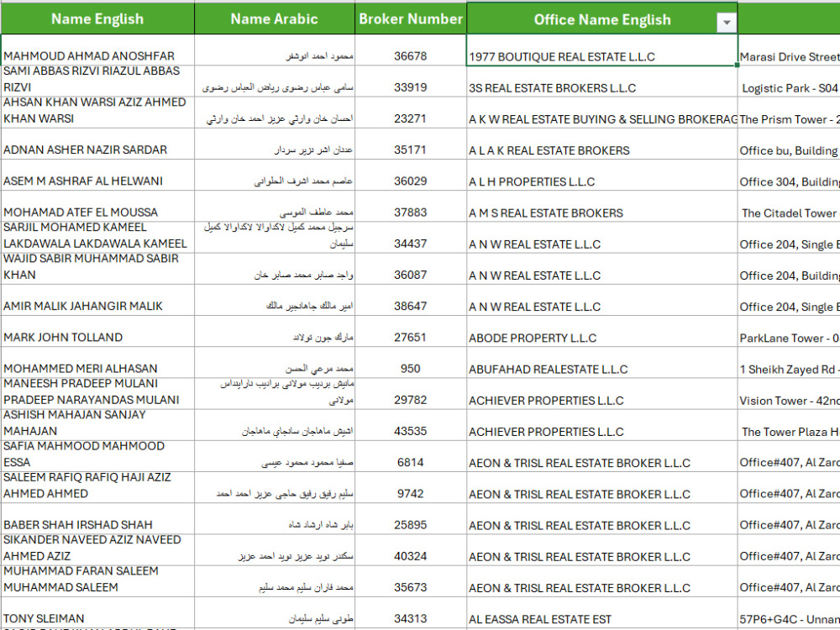This screenshot has height=630, width=840.
Task: Select name SAFIA MAHMOOD MAHMOOD ESSA
Action: 97,456
